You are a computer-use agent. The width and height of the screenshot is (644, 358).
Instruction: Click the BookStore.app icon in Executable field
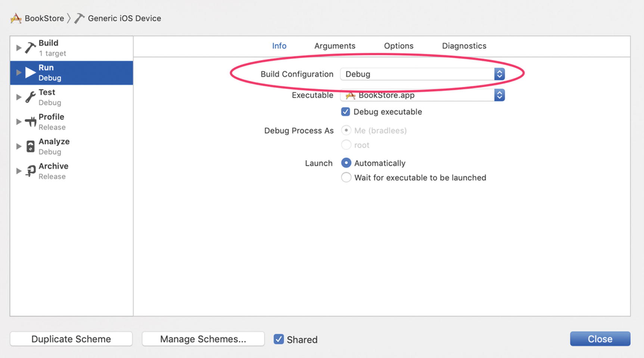(350, 95)
